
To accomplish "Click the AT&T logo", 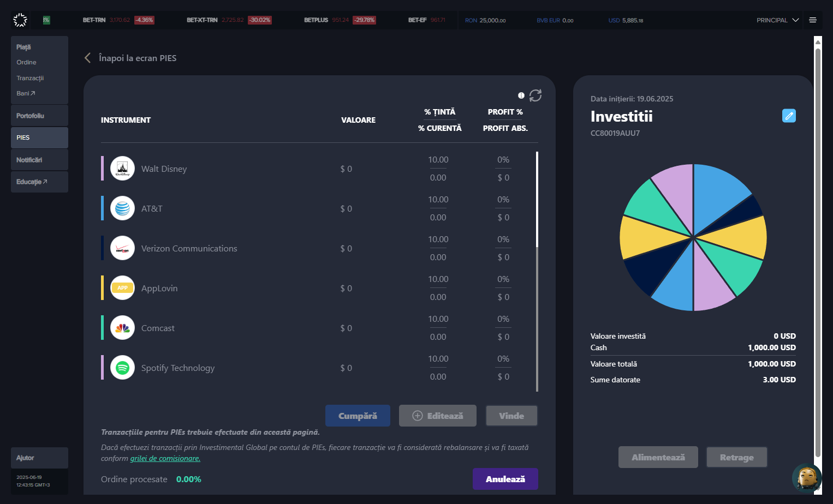I will pos(122,208).
